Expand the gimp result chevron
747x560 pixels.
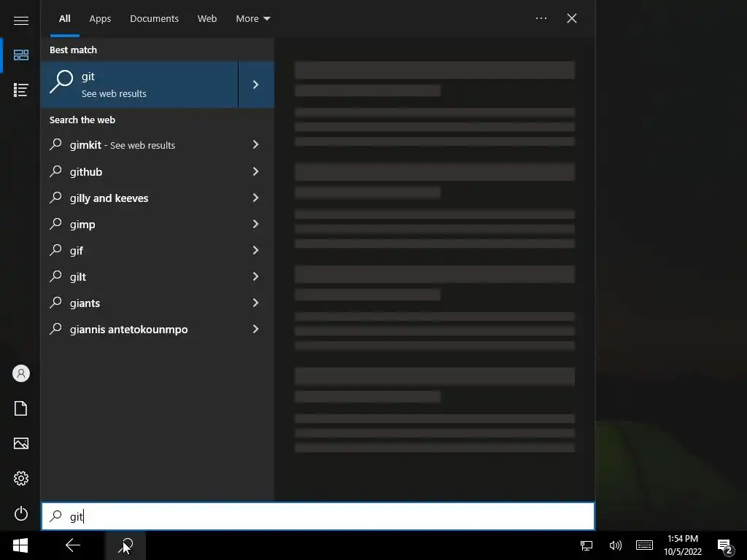(256, 224)
